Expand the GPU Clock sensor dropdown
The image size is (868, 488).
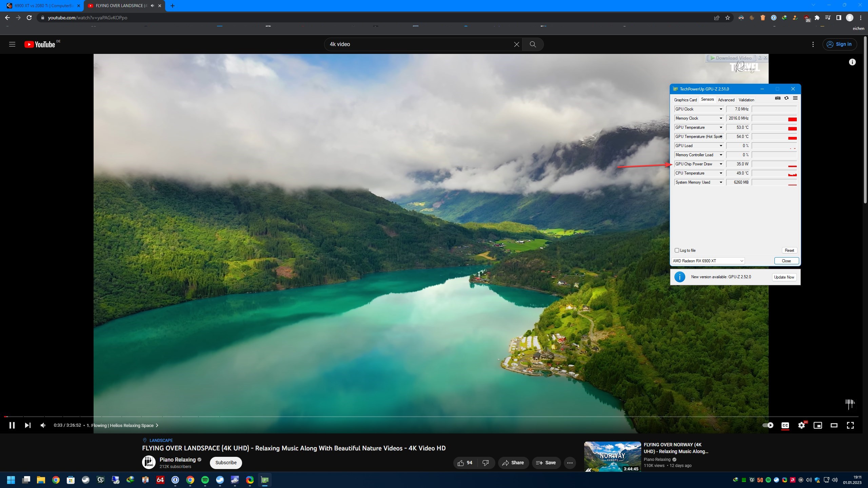[x=721, y=109]
